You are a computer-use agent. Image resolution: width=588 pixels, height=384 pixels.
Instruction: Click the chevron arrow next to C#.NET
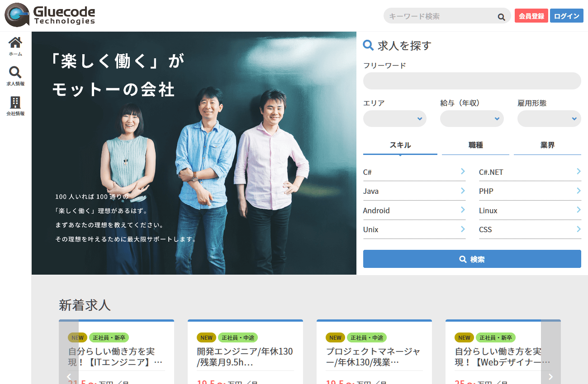tap(579, 171)
